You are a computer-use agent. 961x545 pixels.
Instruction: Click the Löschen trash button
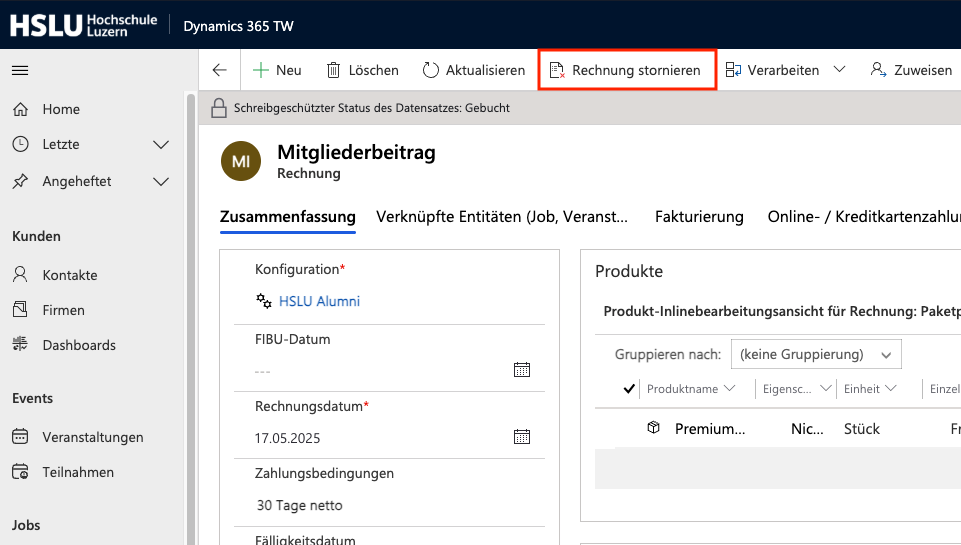pos(362,70)
